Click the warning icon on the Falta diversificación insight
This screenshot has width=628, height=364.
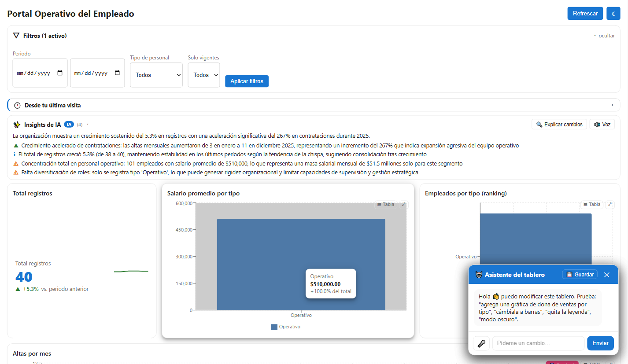click(x=16, y=173)
